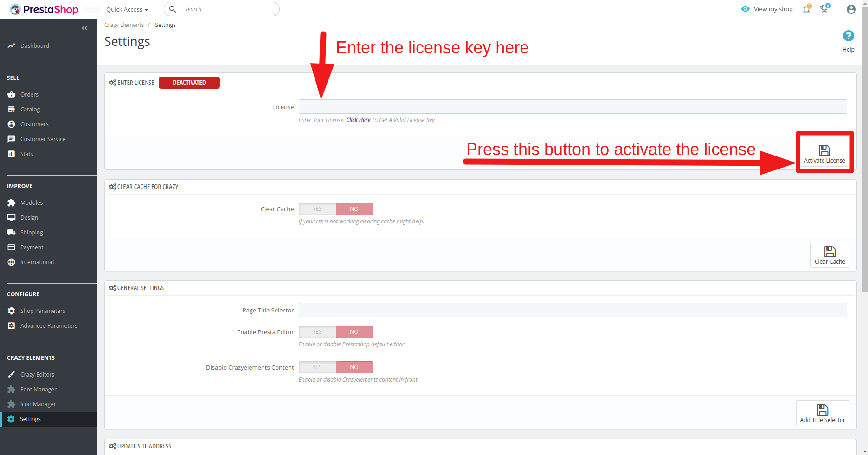Open the Quick Access dropdown
The width and height of the screenshot is (868, 455).
(127, 9)
